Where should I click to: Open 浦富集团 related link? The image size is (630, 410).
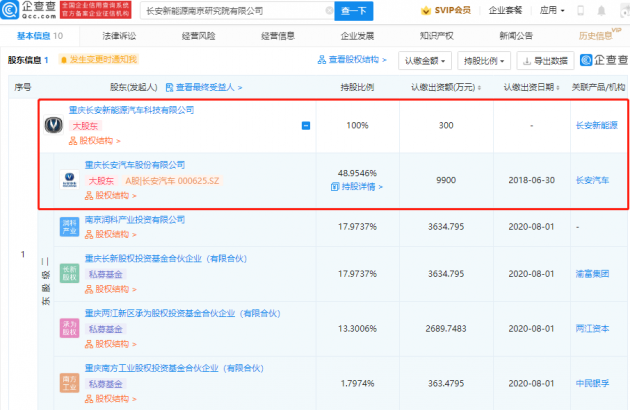(592, 274)
